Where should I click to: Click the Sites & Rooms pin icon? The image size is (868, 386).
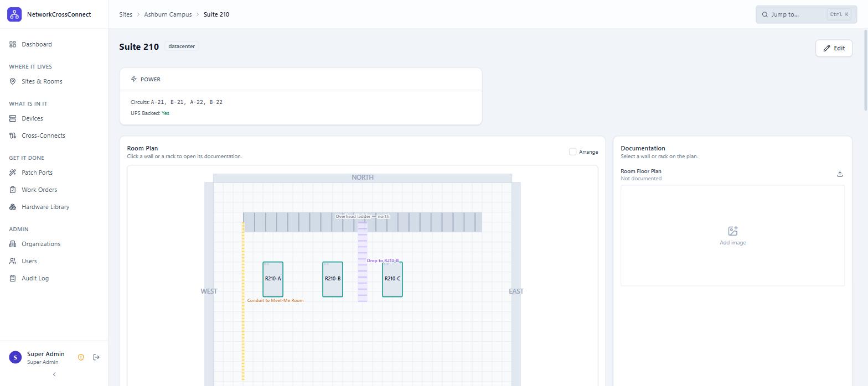pos(13,81)
